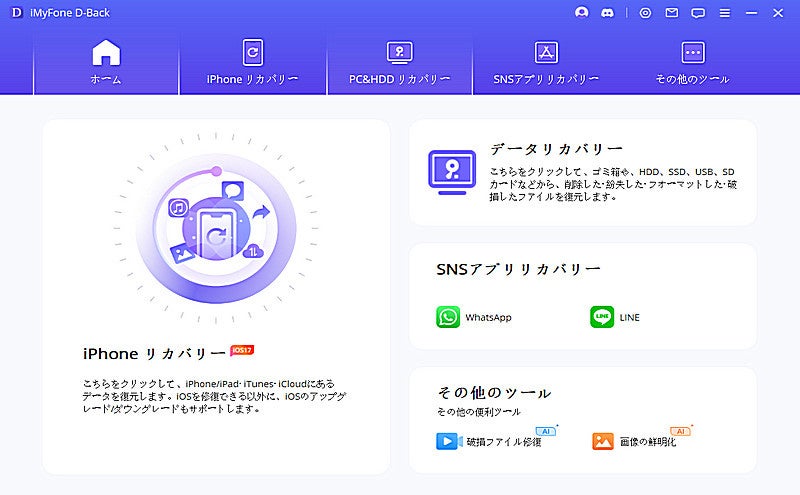
Task: Open the iPhone リカバリー card heading
Action: pos(154,354)
